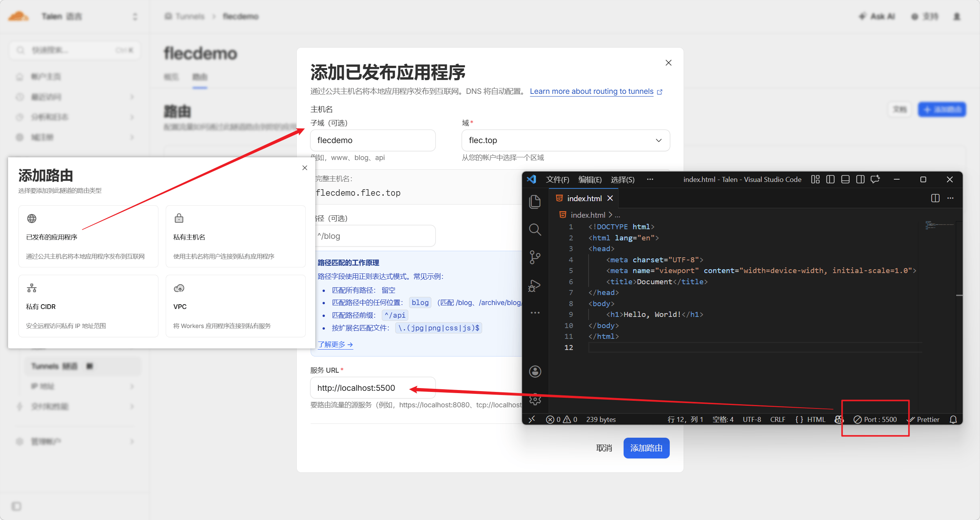This screenshot has height=520, width=980.
Task: Toggle the bottom panel layout icon
Action: [x=845, y=179]
